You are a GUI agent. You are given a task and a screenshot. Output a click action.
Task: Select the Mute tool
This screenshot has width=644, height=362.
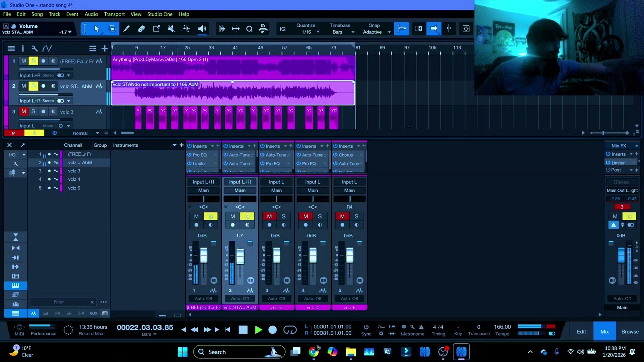[x=172, y=29]
